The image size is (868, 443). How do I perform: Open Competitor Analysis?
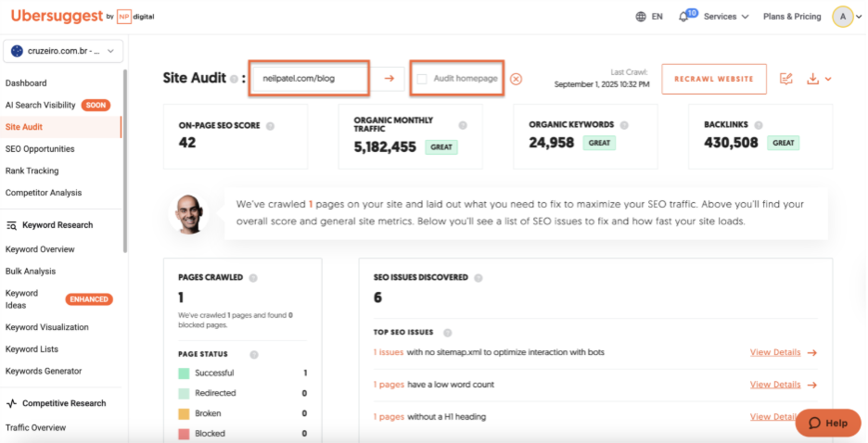(x=44, y=193)
